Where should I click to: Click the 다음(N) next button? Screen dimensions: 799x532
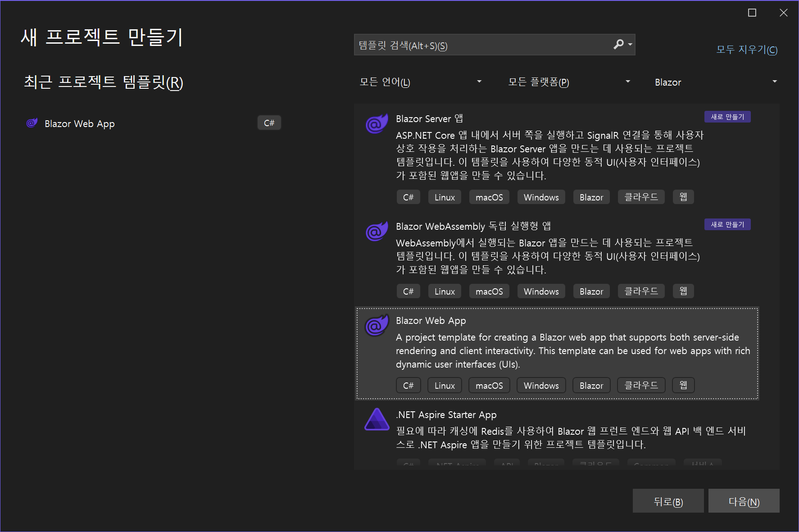[744, 501]
